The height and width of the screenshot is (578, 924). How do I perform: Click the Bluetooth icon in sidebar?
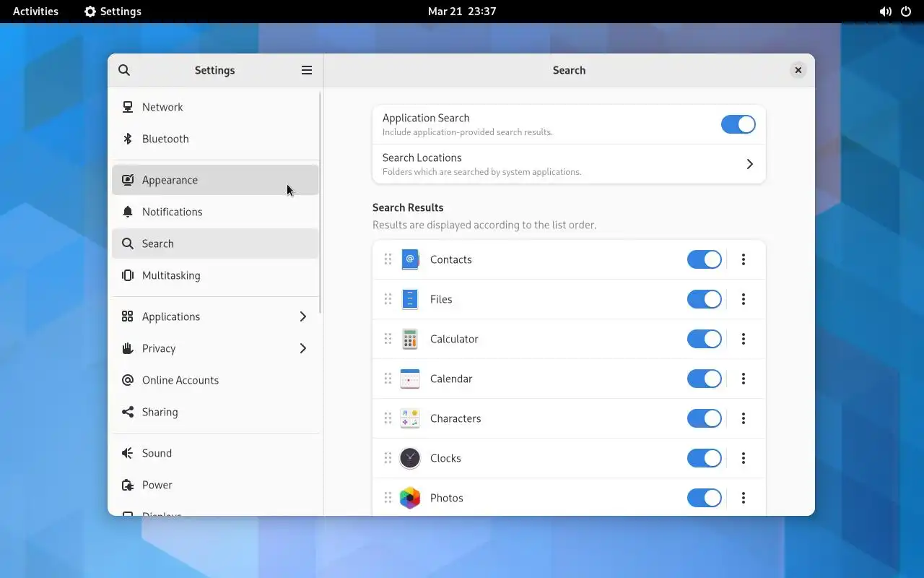pyautogui.click(x=128, y=139)
